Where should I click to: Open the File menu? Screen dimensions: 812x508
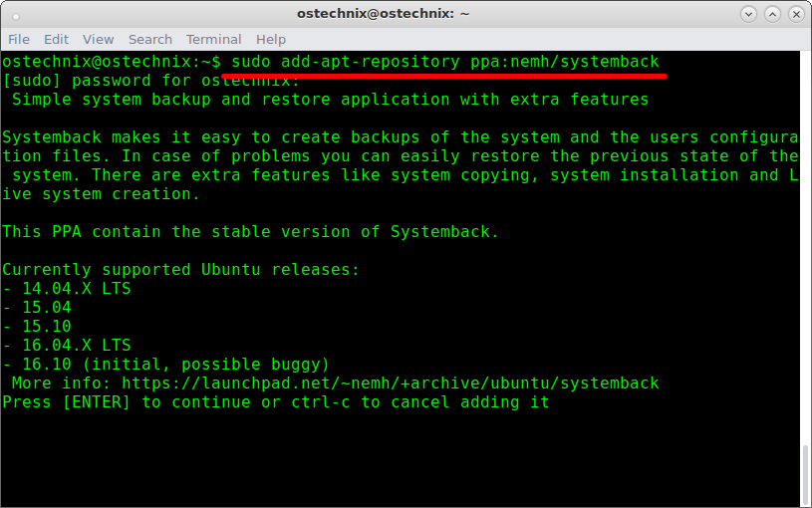pos(19,40)
